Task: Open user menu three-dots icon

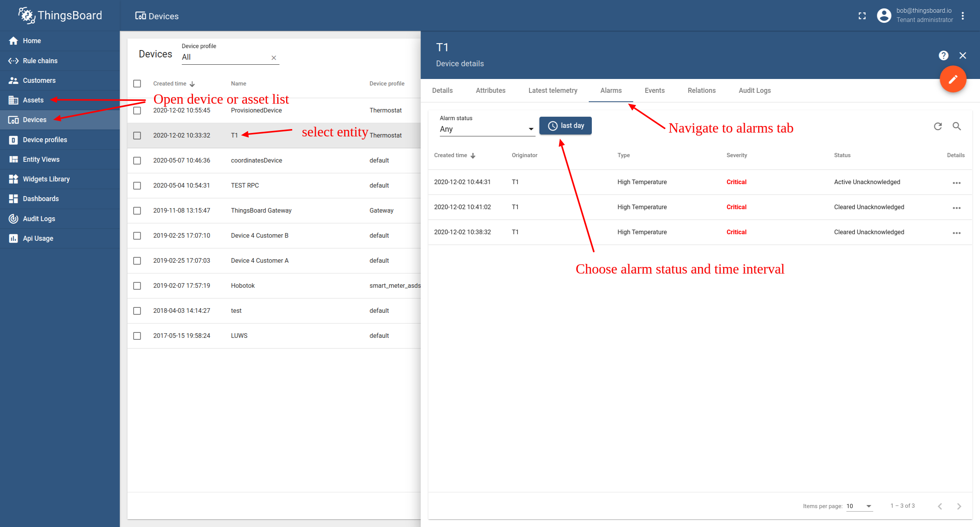Action: click(963, 16)
